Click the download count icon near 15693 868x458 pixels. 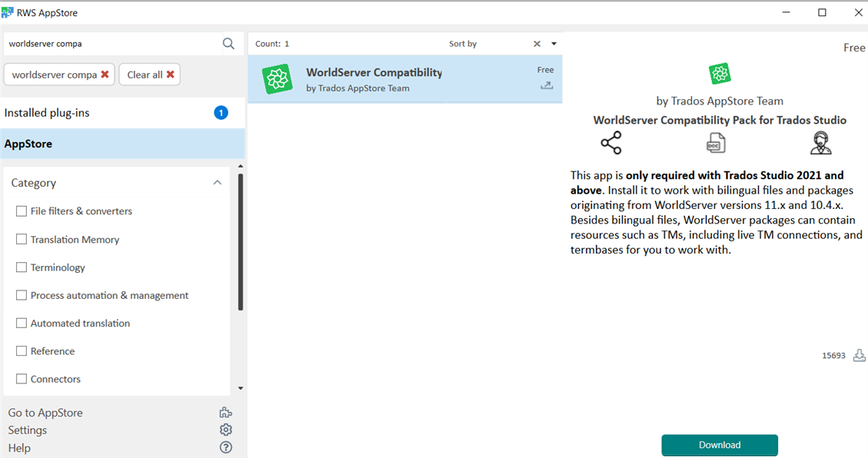point(860,355)
